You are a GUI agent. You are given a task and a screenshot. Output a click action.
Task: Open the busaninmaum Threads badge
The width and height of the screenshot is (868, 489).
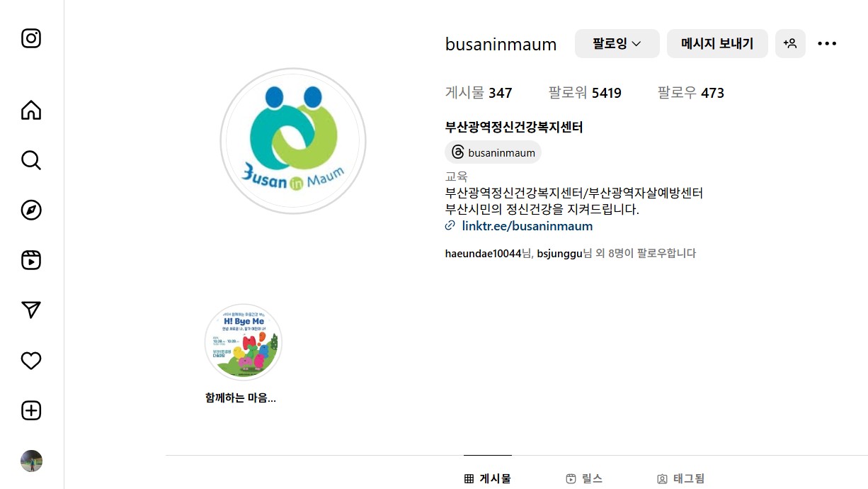click(x=493, y=152)
